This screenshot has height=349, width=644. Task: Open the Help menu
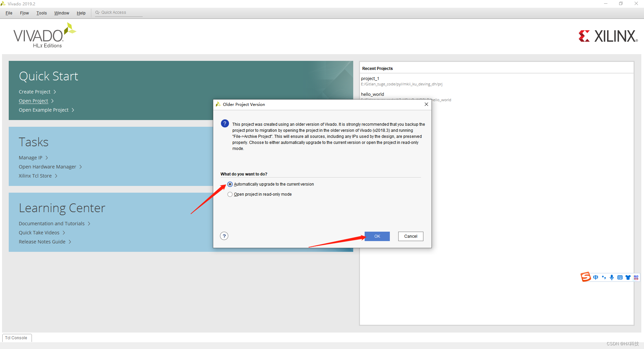point(81,13)
